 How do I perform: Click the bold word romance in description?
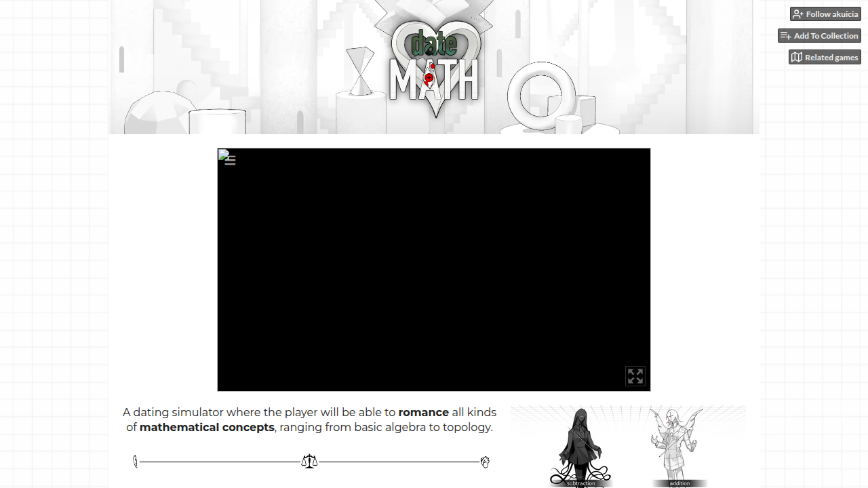(424, 412)
